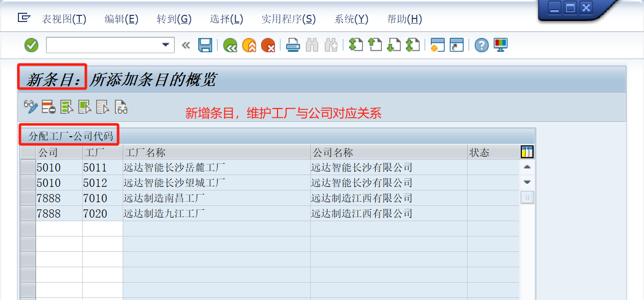The height and width of the screenshot is (300, 644).
Task: Click table scrollbar up arrow
Action: click(527, 167)
